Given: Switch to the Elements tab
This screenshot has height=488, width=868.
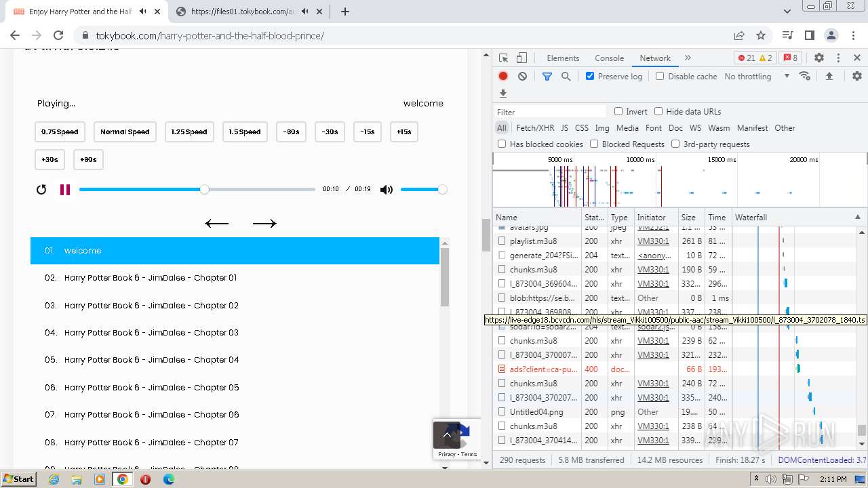Looking at the screenshot, I should (x=563, y=58).
